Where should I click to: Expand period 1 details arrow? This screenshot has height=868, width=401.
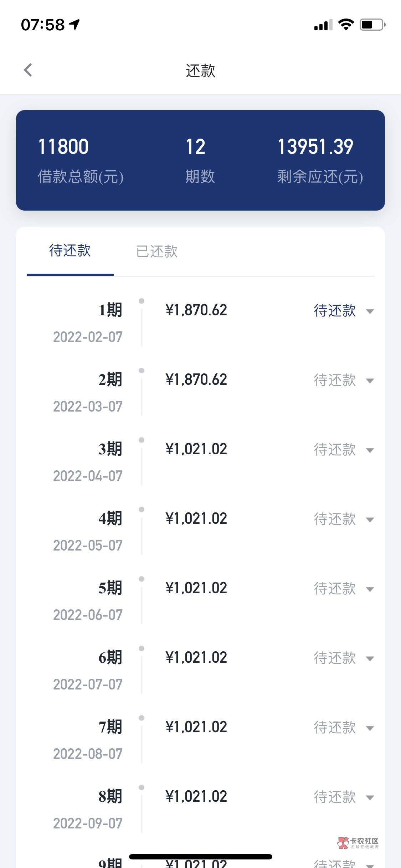(370, 311)
